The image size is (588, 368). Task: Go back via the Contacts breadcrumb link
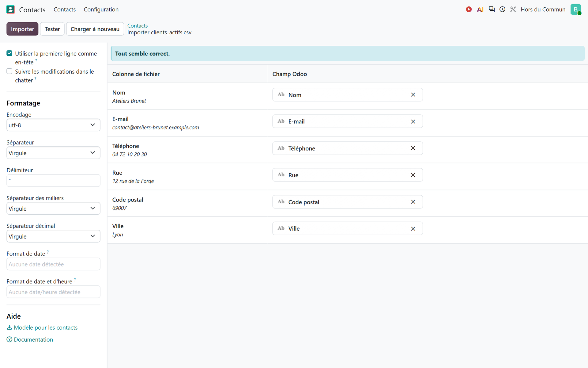point(138,26)
